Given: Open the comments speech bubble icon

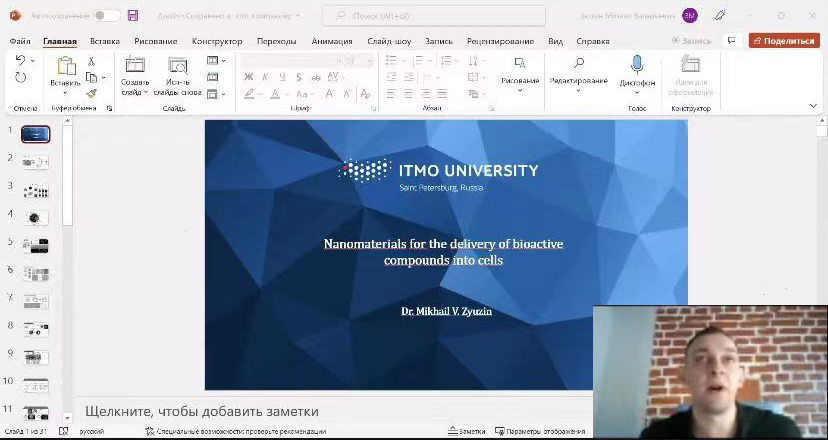Looking at the screenshot, I should (731, 41).
